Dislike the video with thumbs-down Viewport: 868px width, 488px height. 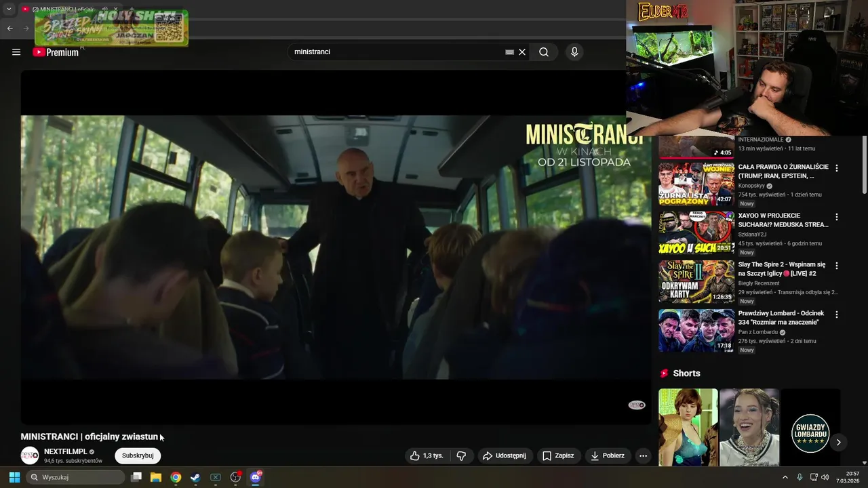coord(461,456)
